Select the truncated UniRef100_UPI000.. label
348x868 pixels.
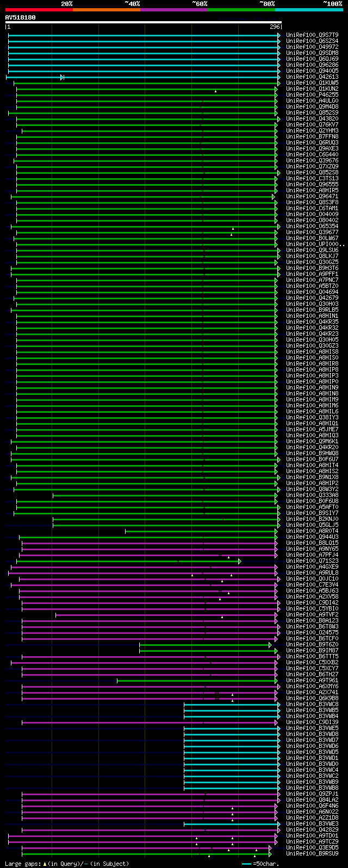pos(315,244)
